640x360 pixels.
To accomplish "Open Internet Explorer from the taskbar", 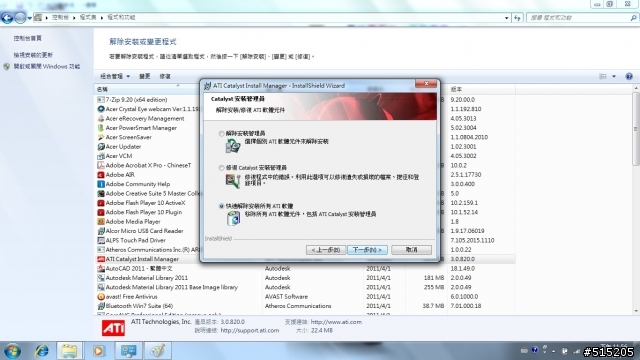I will [42, 351].
